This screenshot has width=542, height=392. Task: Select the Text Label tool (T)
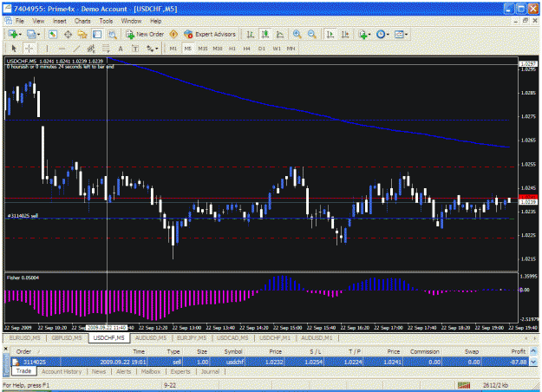coord(135,49)
